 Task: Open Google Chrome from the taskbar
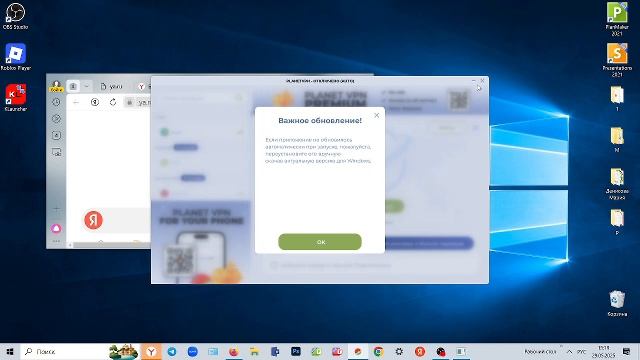pyautogui.click(x=378, y=351)
